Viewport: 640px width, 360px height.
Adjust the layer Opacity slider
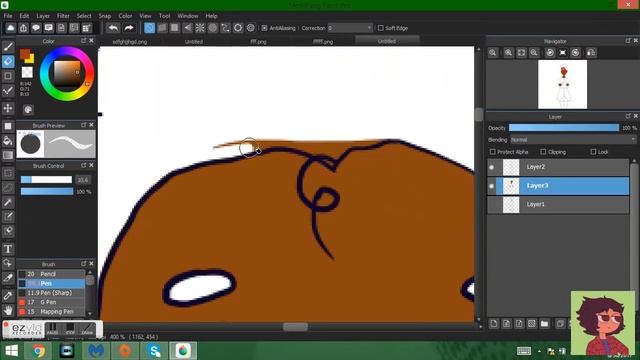click(564, 128)
